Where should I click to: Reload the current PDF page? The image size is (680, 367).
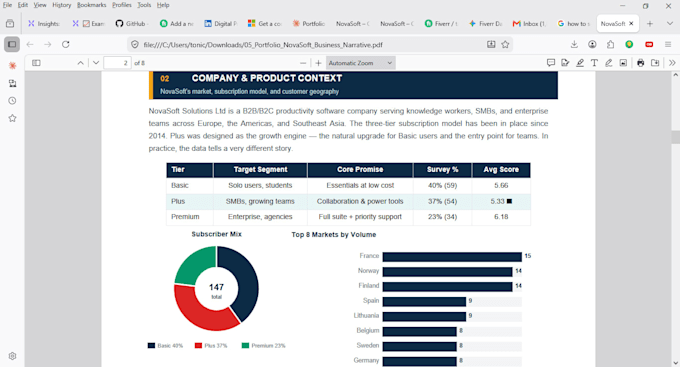(x=65, y=44)
